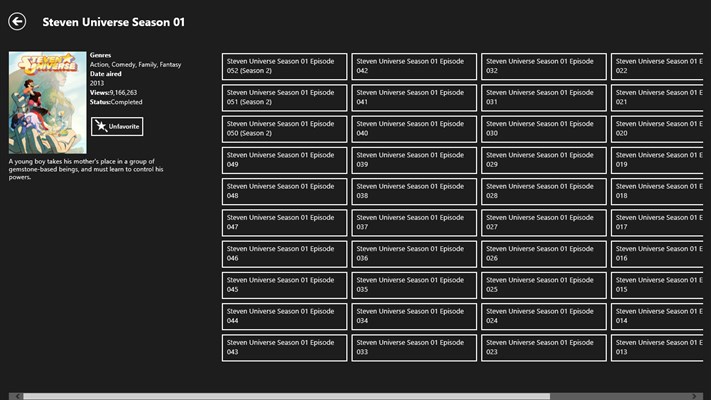Viewport: 711px width, 400px height.
Task: Choose Season 01 Episode 036
Action: pyautogui.click(x=414, y=254)
